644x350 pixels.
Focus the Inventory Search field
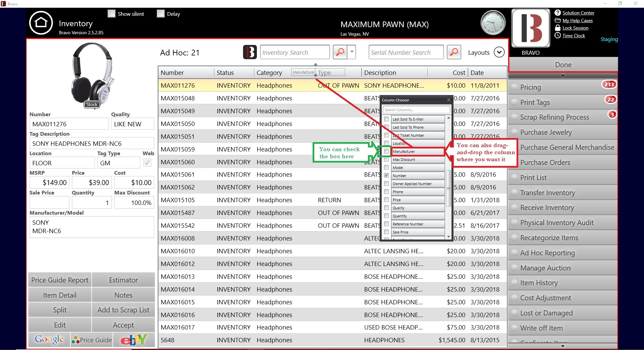[295, 52]
